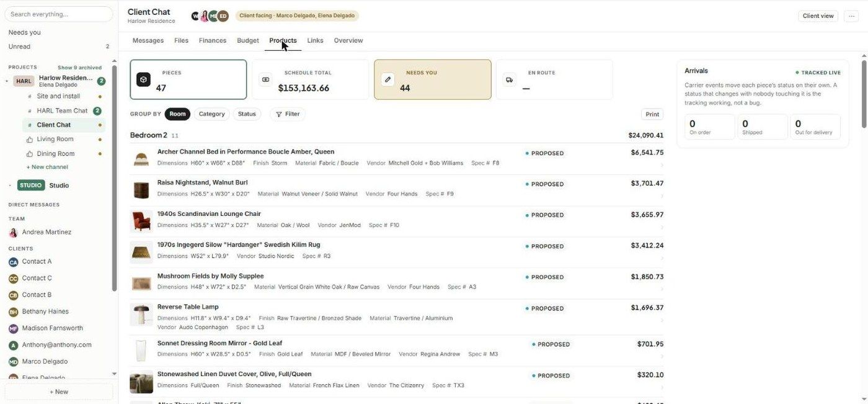Click the HARL project badge

(x=24, y=81)
